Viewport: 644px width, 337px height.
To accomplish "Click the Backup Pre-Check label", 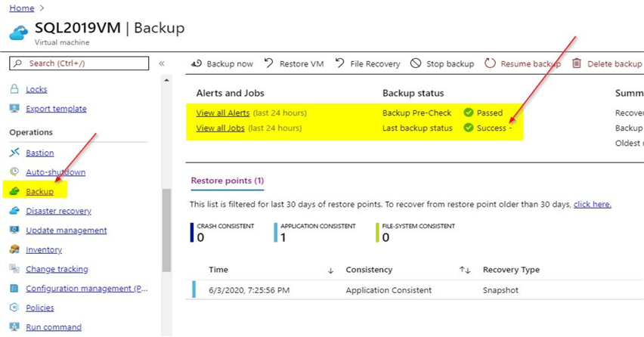I will click(x=416, y=113).
